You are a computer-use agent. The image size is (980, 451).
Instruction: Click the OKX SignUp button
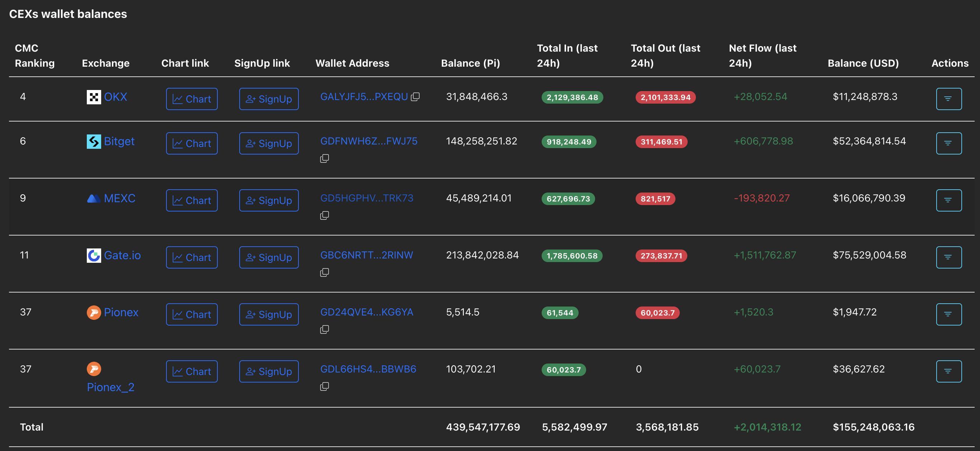[x=269, y=99]
